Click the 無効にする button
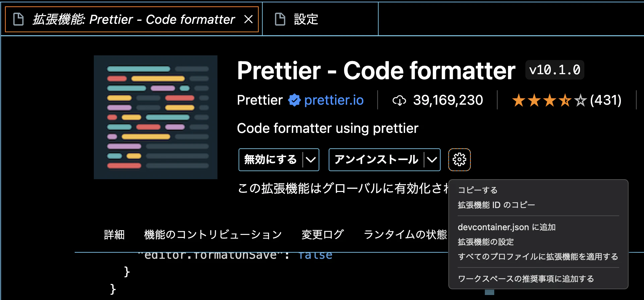 point(270,159)
